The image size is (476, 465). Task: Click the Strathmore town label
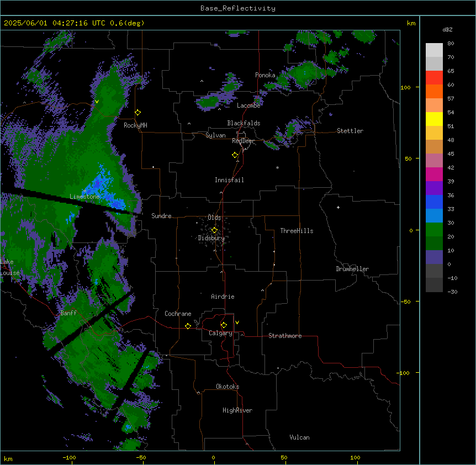tap(285, 336)
